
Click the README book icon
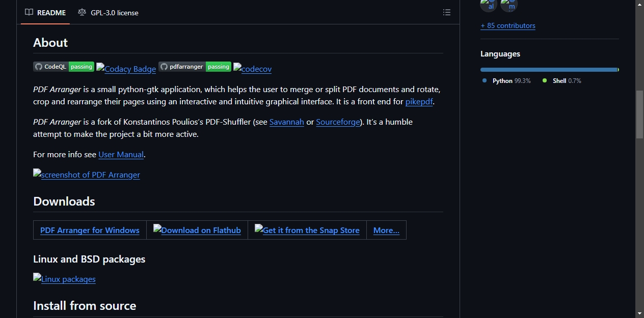click(x=29, y=12)
